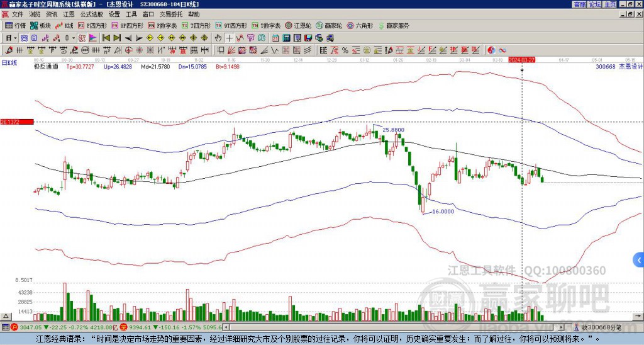Click the 极反通道 indicator name
644x345 pixels.
tap(46, 67)
